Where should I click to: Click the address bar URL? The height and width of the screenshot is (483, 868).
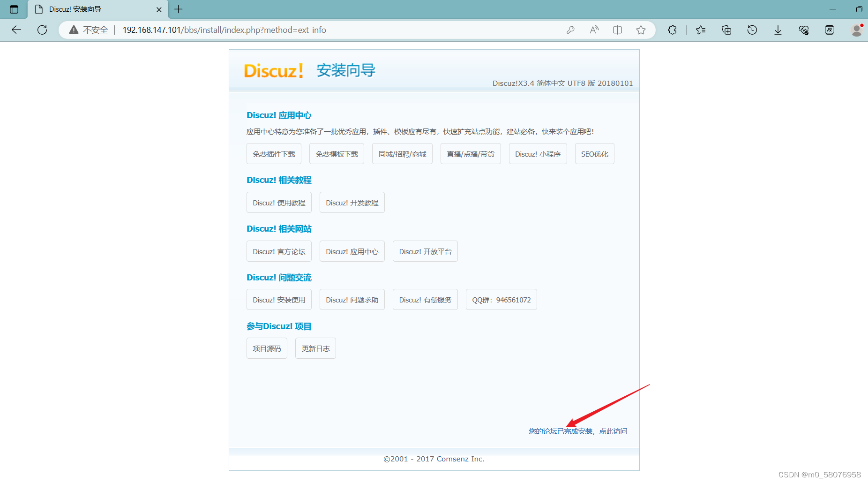pos(224,30)
